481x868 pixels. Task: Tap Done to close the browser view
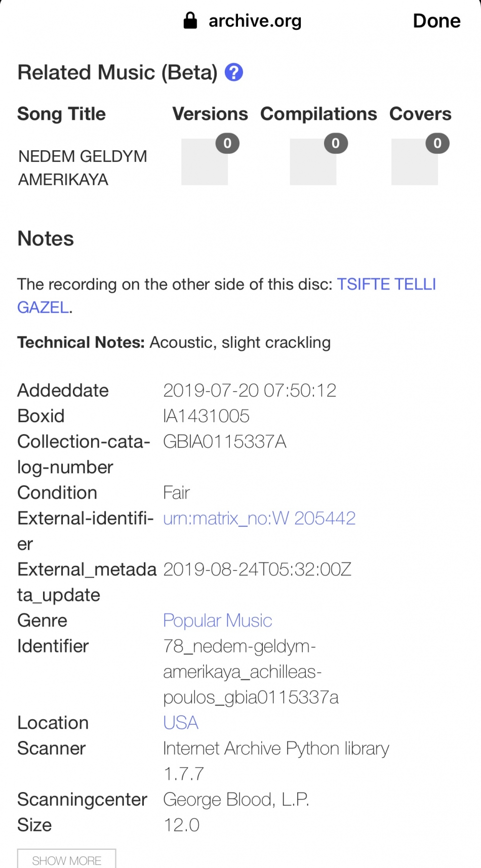pyautogui.click(x=436, y=21)
